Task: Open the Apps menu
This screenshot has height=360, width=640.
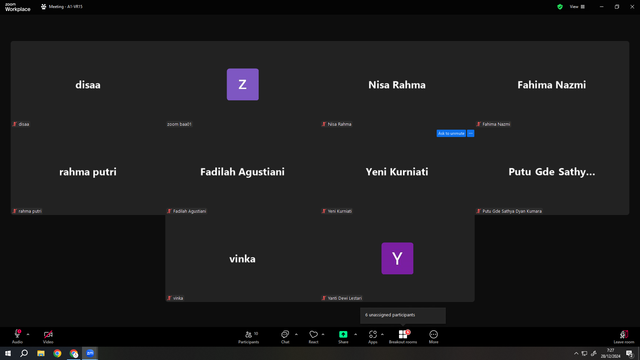Action: (x=373, y=337)
